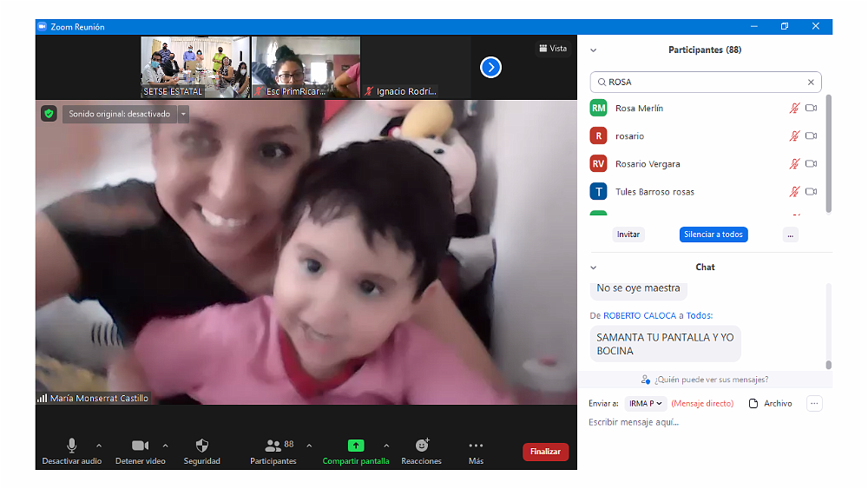Collapse the Participantes panel chevron
The width and height of the screenshot is (868, 489).
tap(594, 50)
